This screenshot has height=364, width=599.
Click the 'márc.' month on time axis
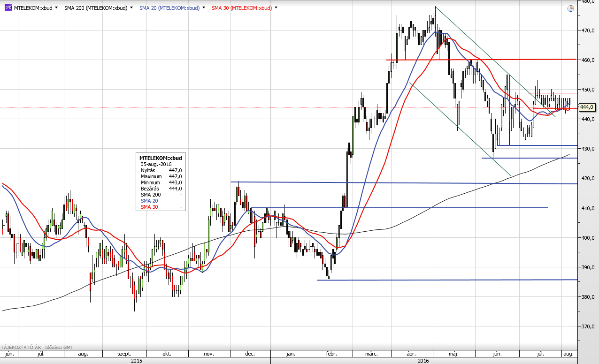pyautogui.click(x=372, y=354)
